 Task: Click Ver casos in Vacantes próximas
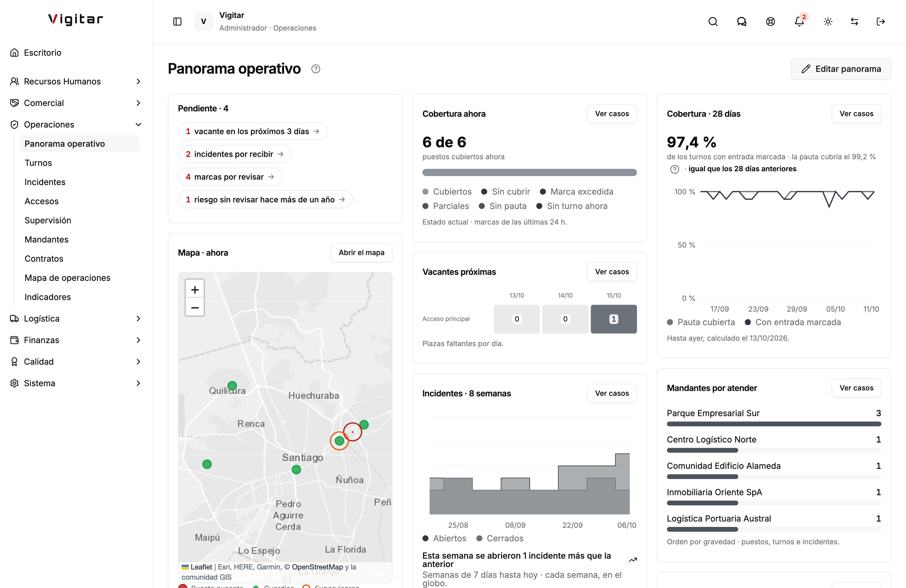612,272
